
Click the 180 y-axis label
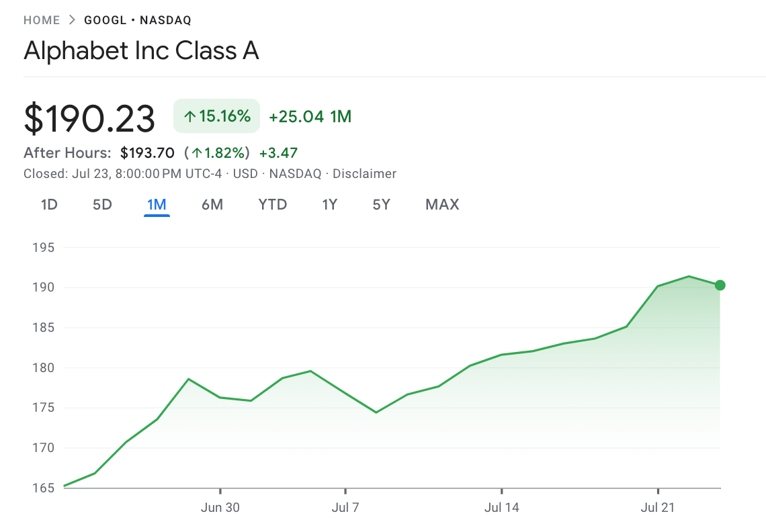(44, 367)
